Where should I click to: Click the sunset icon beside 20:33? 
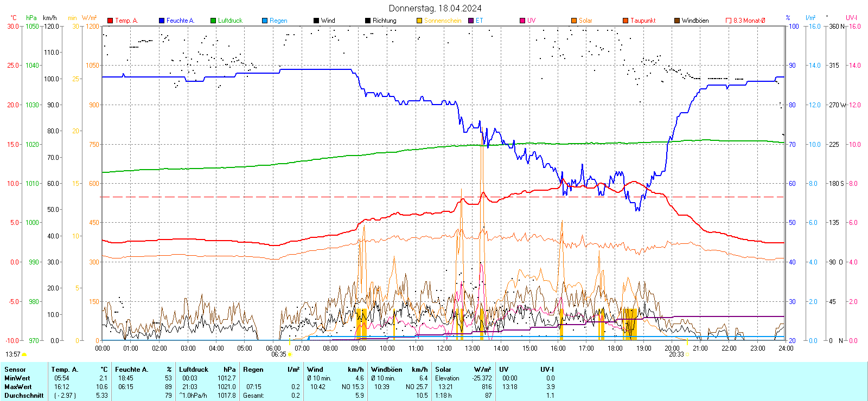coord(687,354)
